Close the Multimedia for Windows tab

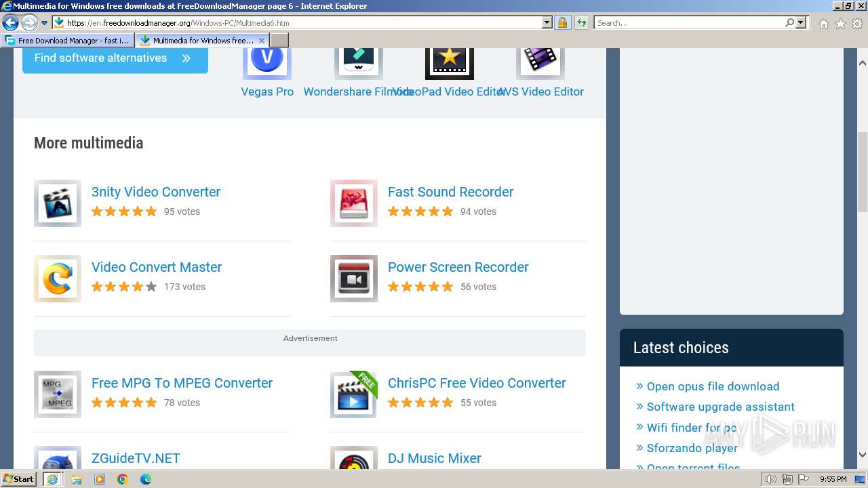point(262,41)
